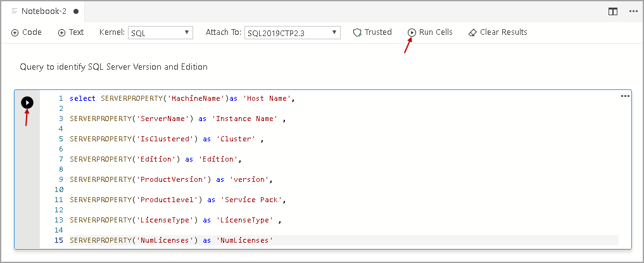Add a new Text cell
Viewport: 644px width, 263px height.
click(71, 32)
